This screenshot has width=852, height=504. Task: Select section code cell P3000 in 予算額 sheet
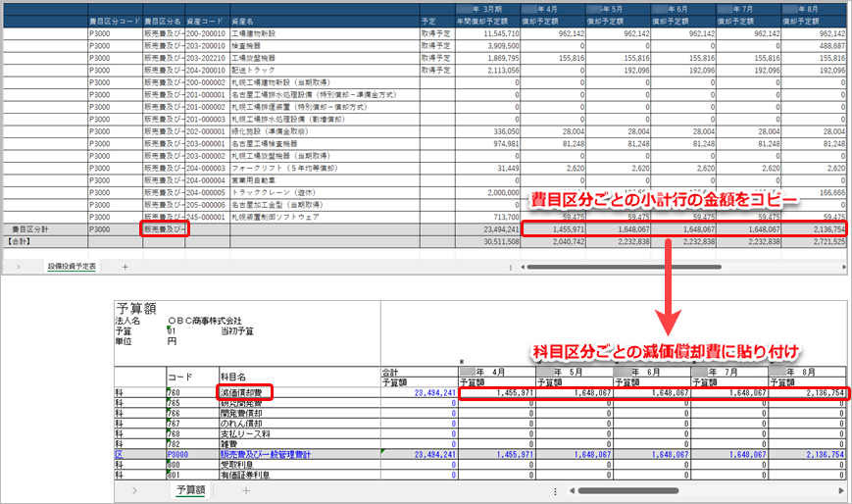click(x=193, y=455)
